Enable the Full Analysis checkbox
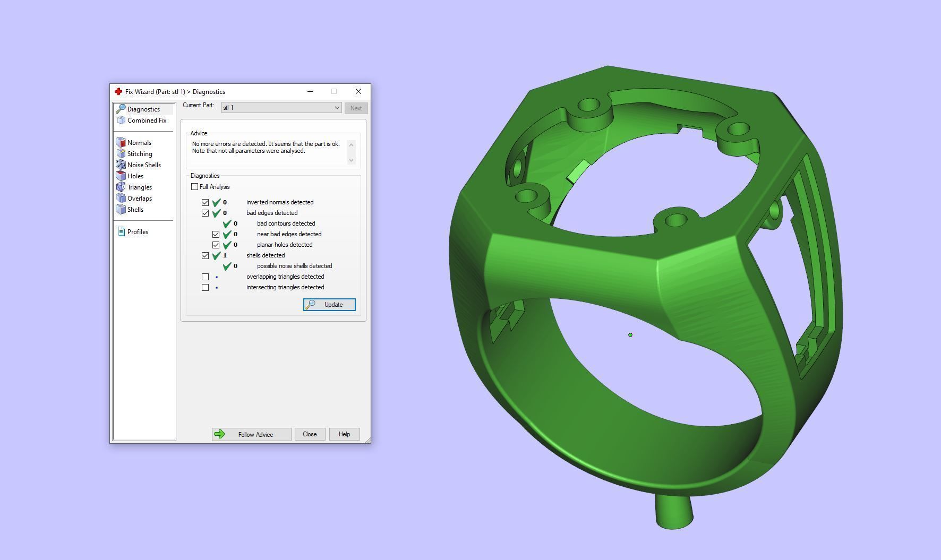941x560 pixels. coord(195,187)
